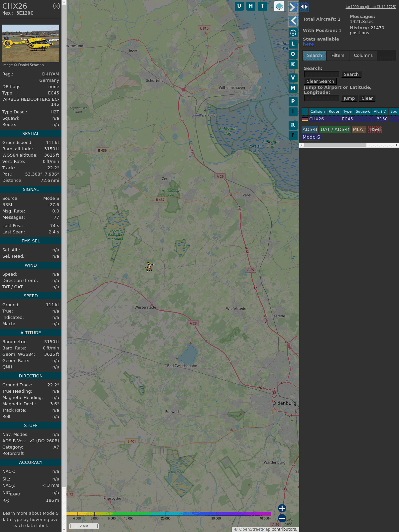Toggle the K map button
Screen dimensions: 399x532
point(293,64)
